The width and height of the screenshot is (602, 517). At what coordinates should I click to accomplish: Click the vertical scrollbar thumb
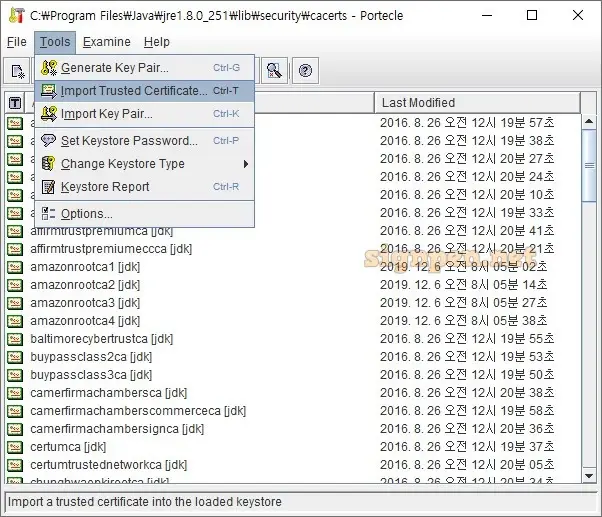coord(589,166)
